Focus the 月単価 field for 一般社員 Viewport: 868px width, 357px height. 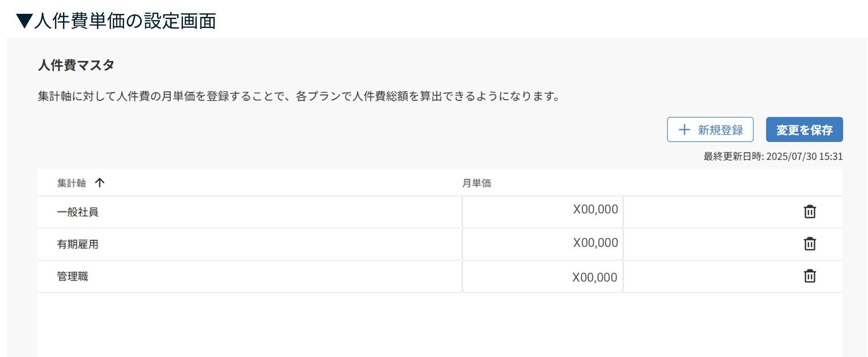pos(542,212)
